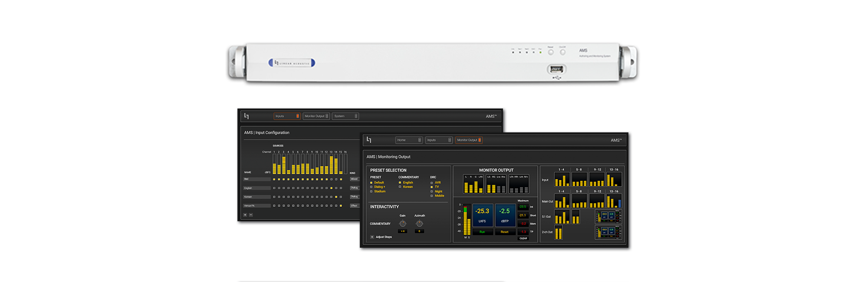This screenshot has height=282, width=868.
Task: Click the minus icon to remove an input row
Action: click(251, 215)
